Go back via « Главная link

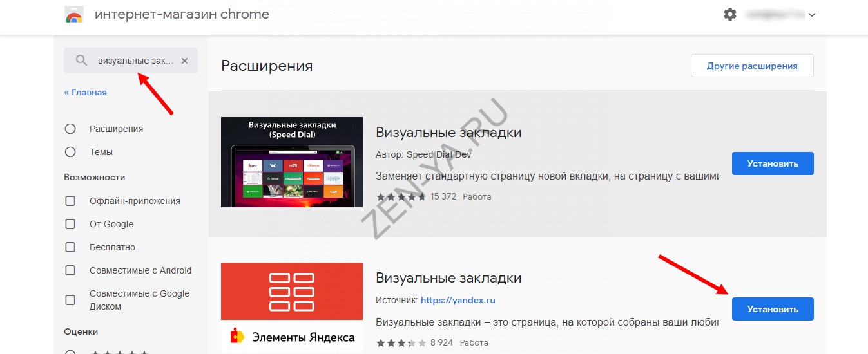pyautogui.click(x=86, y=92)
